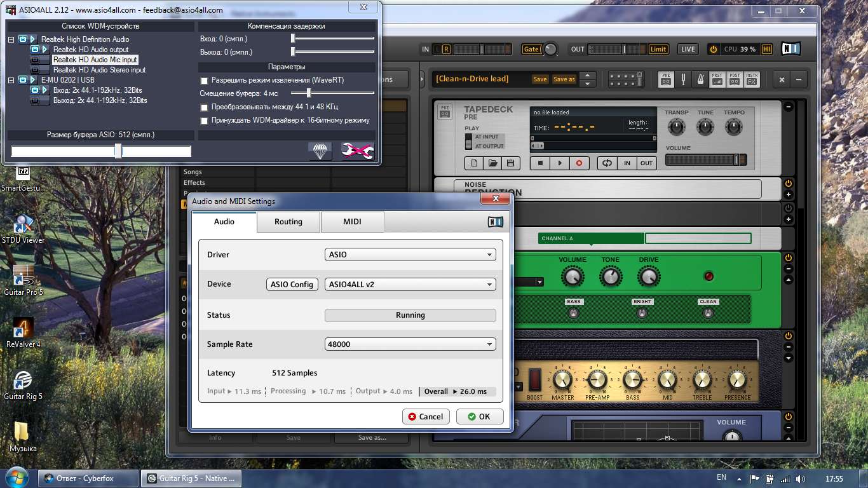This screenshot has width=868, height=488.
Task: Click the ASIO Config button
Action: (x=292, y=285)
